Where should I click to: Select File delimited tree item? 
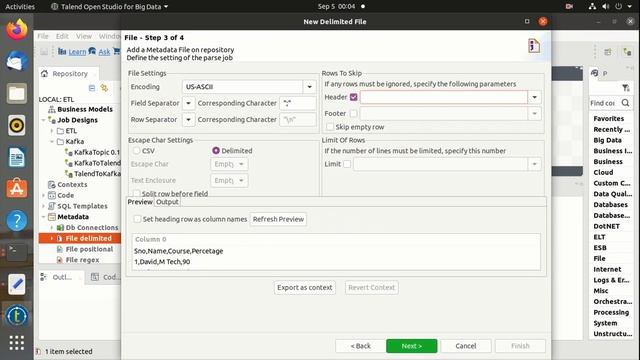point(88,238)
